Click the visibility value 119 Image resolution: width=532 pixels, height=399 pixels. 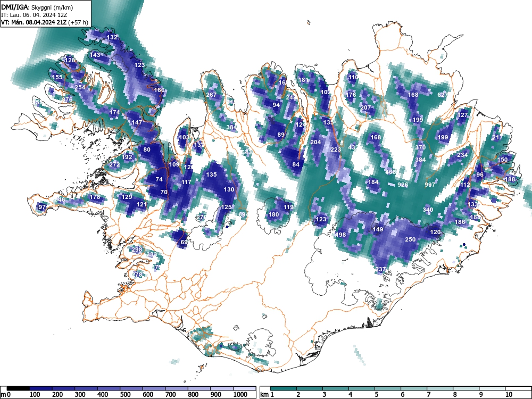pos(288,207)
